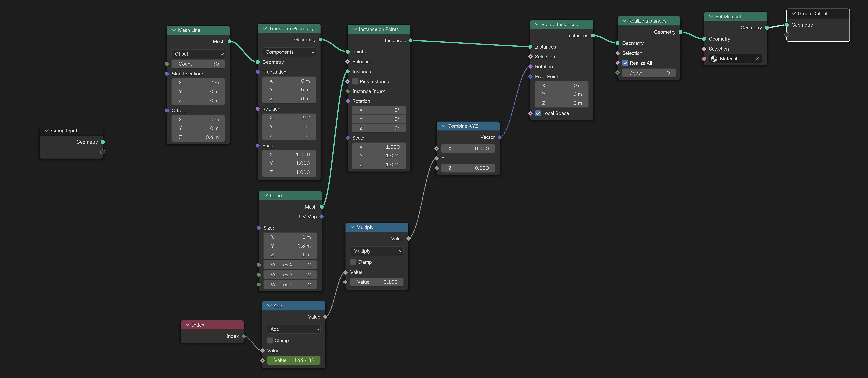Click the Instances output socket of Instance on Points
868x378 pixels.
coord(410,41)
